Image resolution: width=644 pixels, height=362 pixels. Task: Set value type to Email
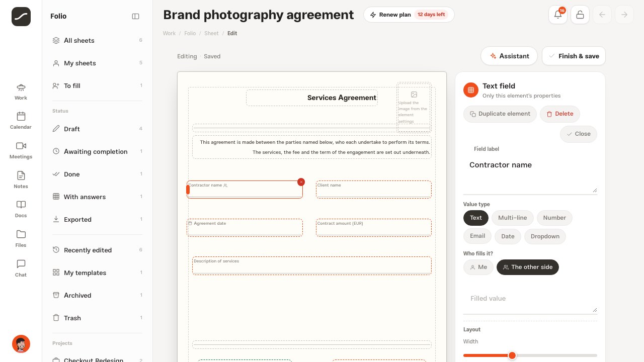tap(477, 236)
